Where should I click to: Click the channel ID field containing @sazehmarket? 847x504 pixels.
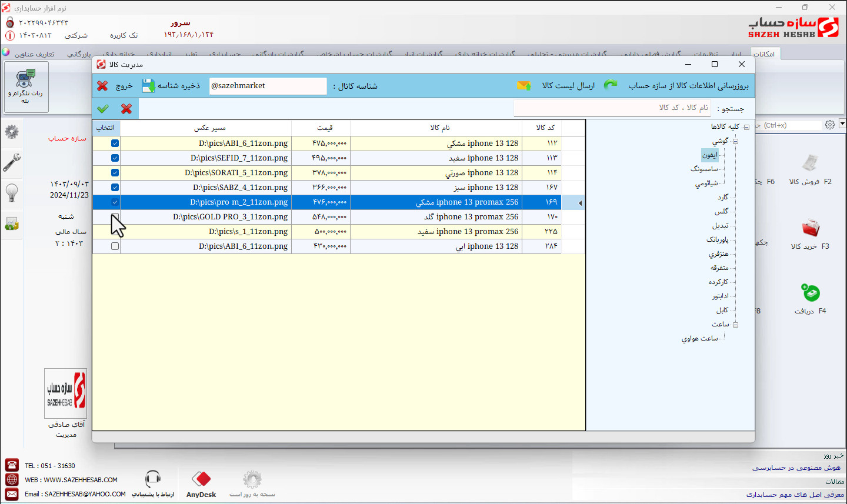(268, 86)
